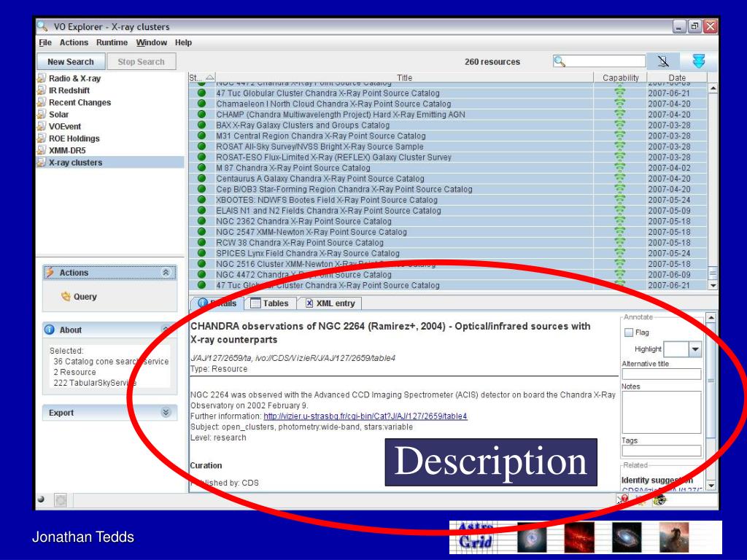The width and height of the screenshot is (747, 560).
Task: Click the green status dot for ROSAT All-Sky Survey/NVSS row
Action: point(201,146)
